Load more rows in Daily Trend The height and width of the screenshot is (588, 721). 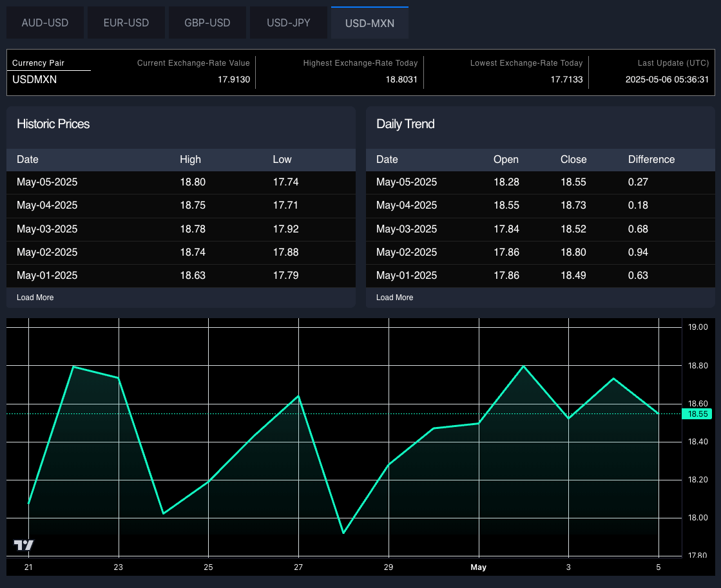(395, 298)
